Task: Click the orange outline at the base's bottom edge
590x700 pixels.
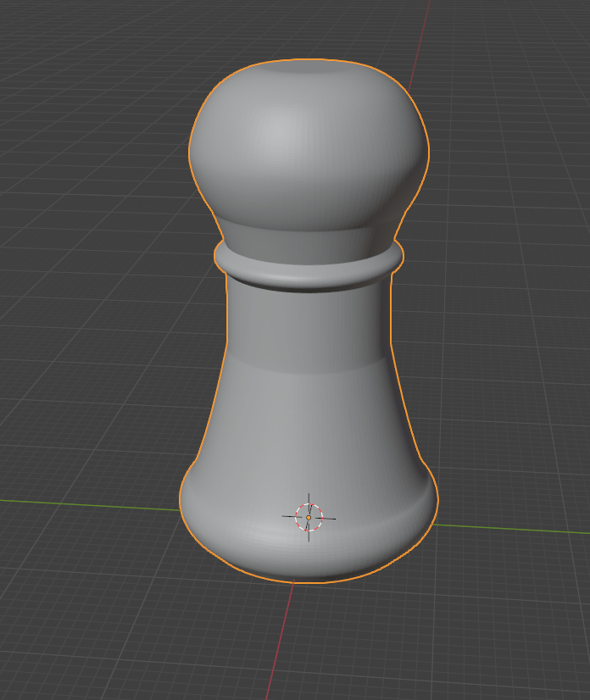Action: click(x=309, y=582)
